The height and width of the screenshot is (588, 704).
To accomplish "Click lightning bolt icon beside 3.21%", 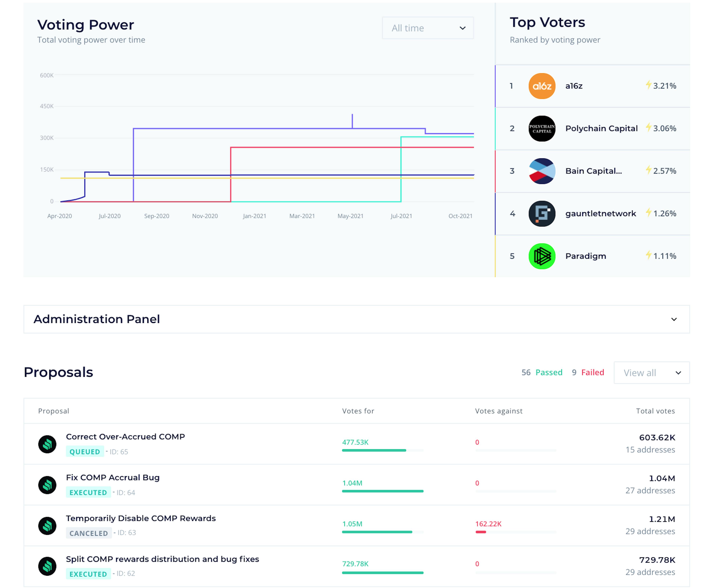I will click(649, 85).
